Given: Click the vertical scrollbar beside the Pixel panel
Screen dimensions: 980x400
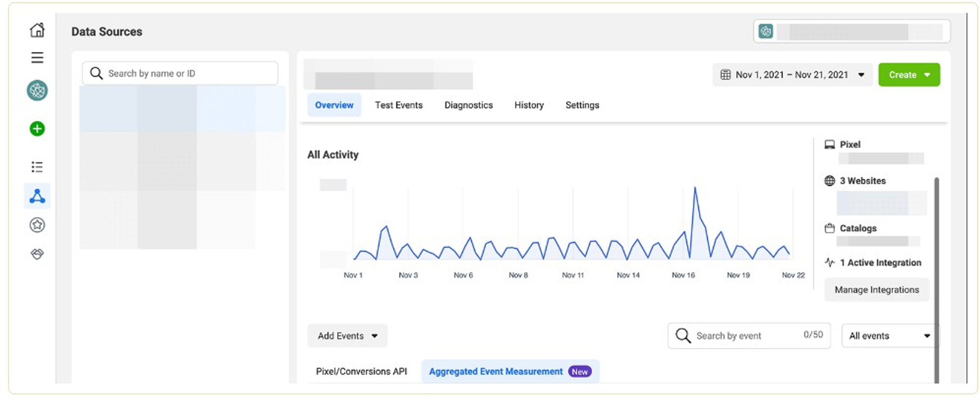Looking at the screenshot, I should coord(936,280).
